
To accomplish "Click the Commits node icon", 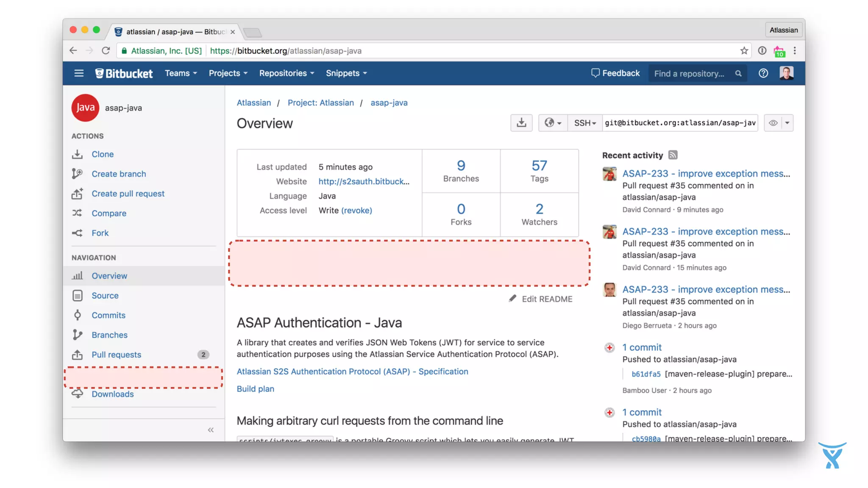I will click(x=77, y=315).
